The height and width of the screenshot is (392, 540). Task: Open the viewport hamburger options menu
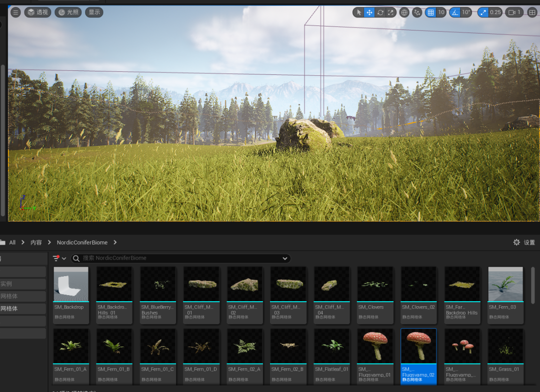pos(15,12)
